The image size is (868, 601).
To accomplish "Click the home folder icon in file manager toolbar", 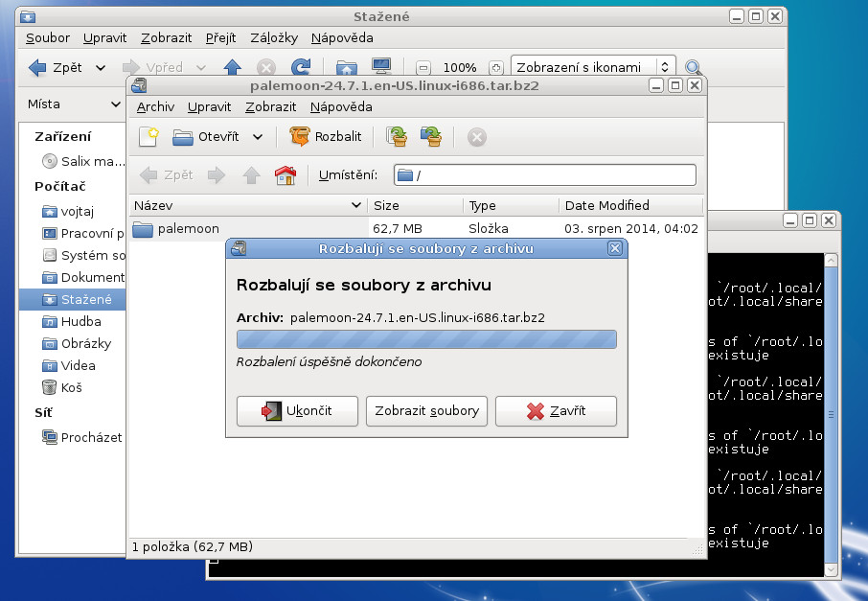I will [347, 68].
